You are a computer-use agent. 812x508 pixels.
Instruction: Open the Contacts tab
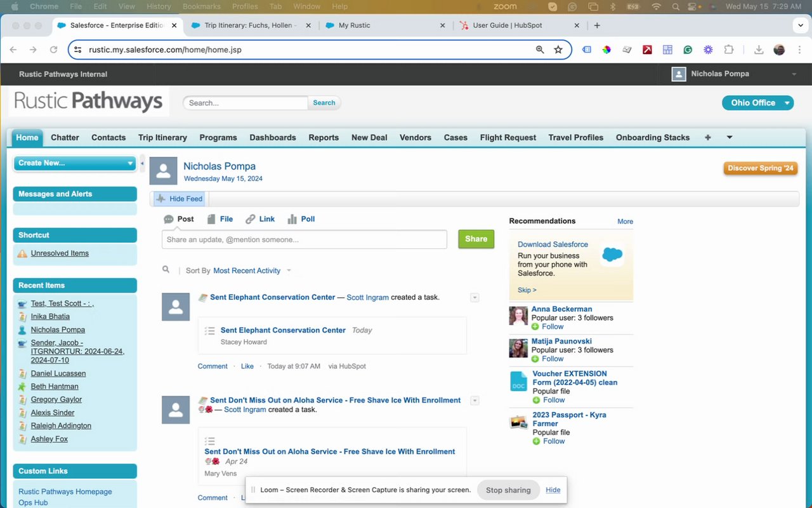click(x=108, y=137)
